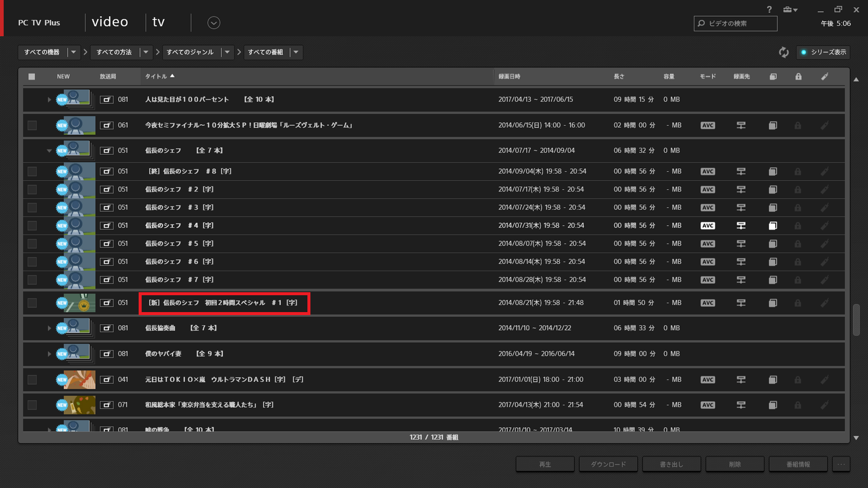Screen dimensions: 868x488
Task: Collapse the 信長のシェフ 全7本 series group
Action: pos(49,150)
